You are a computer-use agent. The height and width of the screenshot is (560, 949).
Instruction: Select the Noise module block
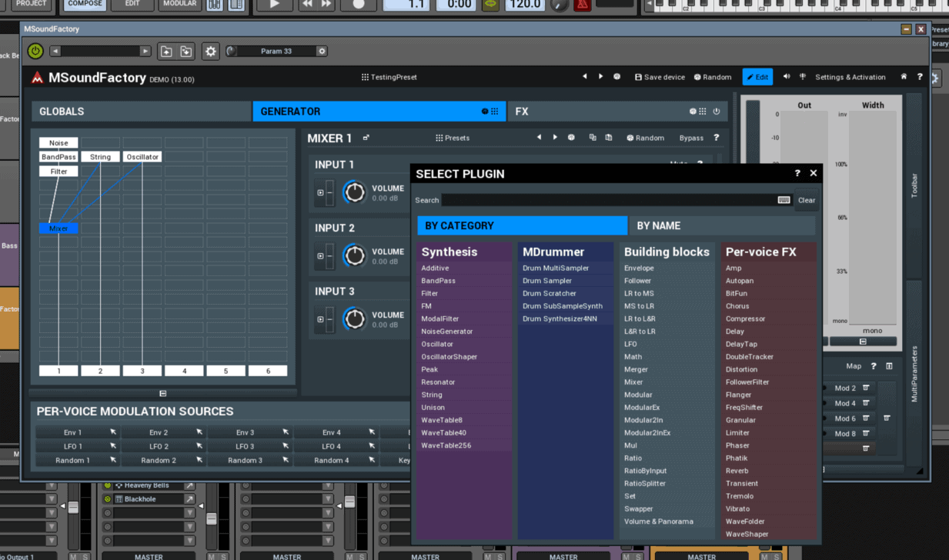pos(58,143)
